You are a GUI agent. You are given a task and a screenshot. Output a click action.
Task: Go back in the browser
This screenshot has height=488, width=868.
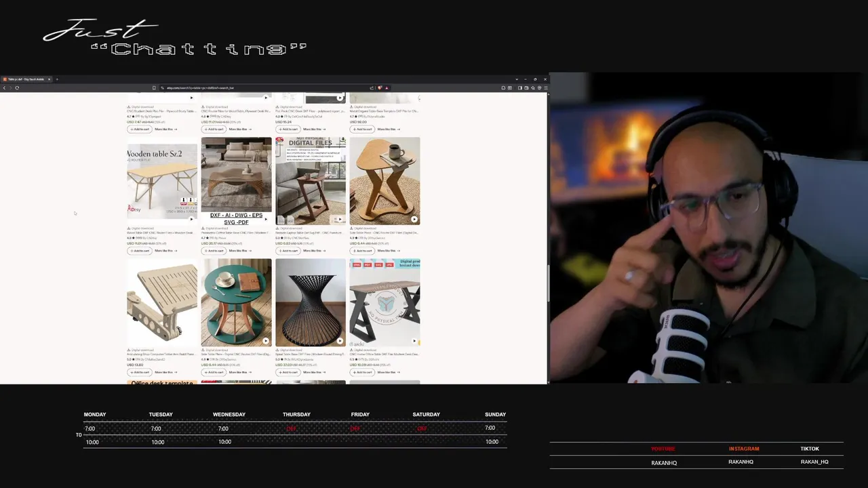[x=4, y=87]
